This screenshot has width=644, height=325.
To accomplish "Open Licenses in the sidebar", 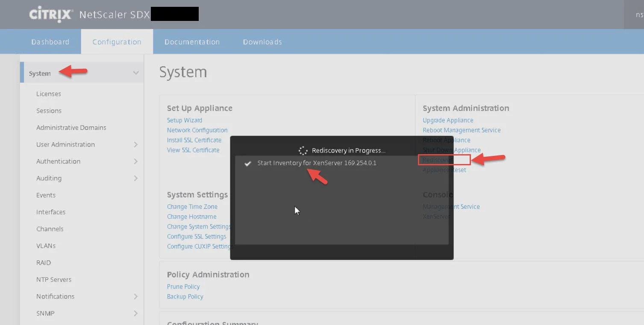I will click(x=49, y=94).
